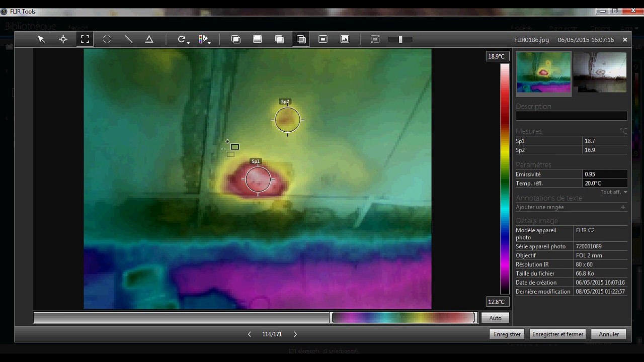Viewport: 644px width, 362px height.
Task: Select the line measurement tool
Action: pos(128,39)
